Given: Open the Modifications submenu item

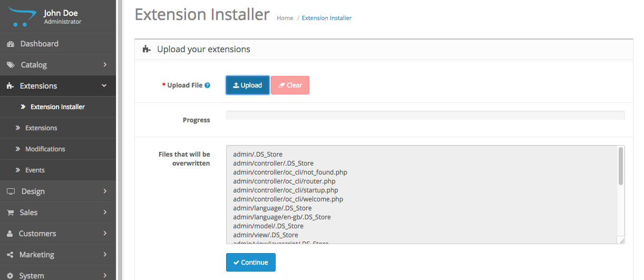Looking at the screenshot, I should [45, 149].
